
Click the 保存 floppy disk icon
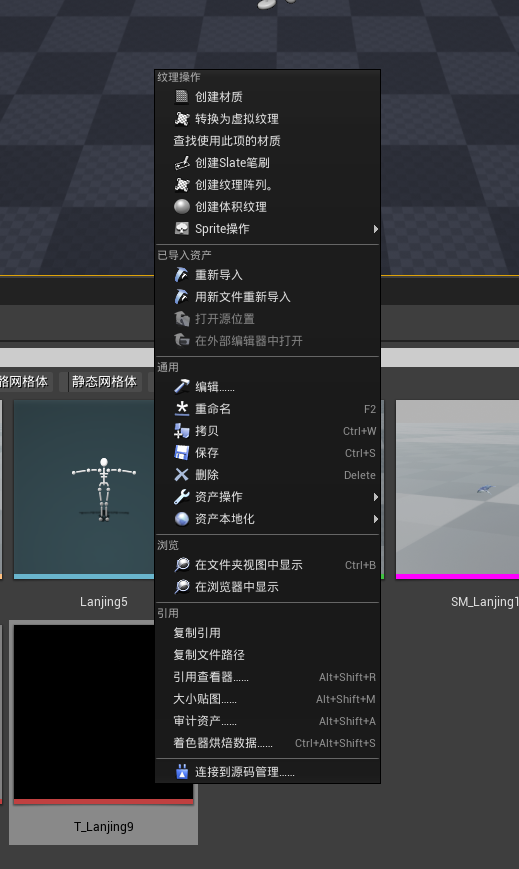point(181,453)
